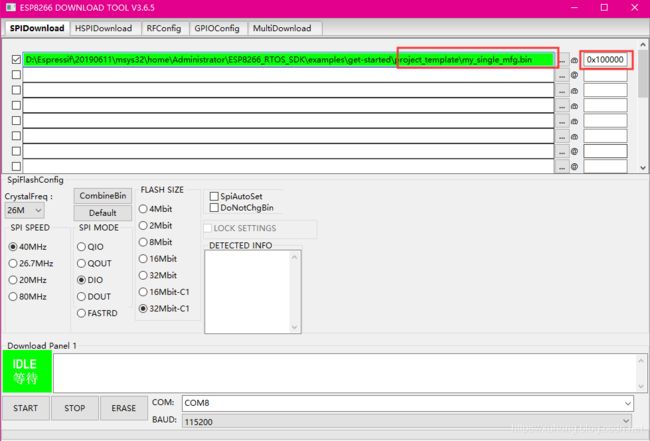Click the START download button

click(26, 408)
